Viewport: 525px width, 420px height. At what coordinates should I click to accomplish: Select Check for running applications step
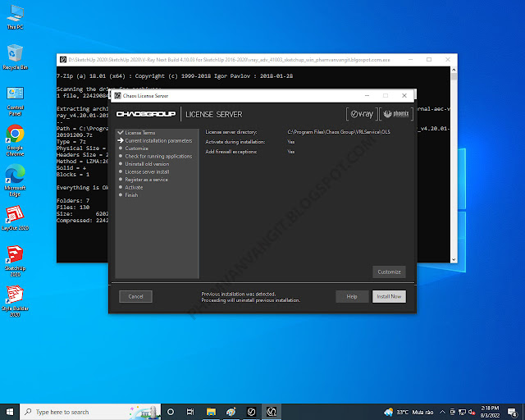tap(158, 156)
